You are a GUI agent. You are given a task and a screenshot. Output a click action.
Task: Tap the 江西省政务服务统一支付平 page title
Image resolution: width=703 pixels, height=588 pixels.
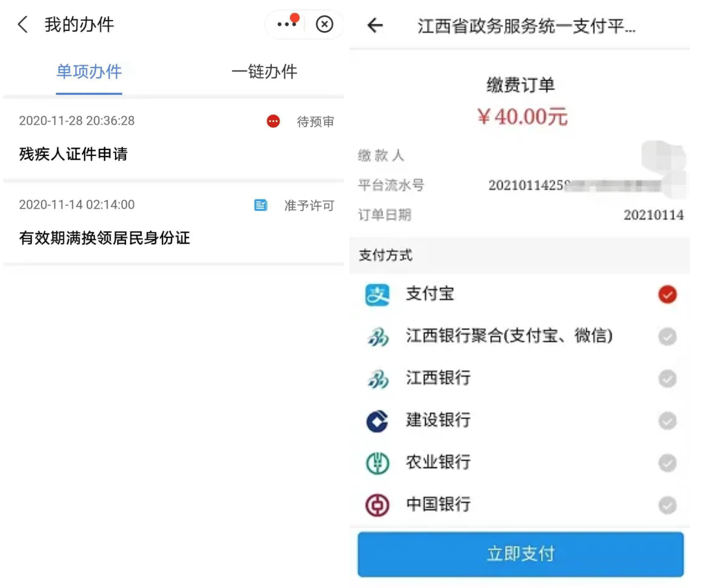(x=526, y=26)
